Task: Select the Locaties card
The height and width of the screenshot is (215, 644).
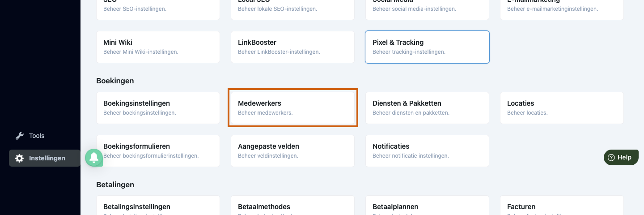Action: point(562,108)
